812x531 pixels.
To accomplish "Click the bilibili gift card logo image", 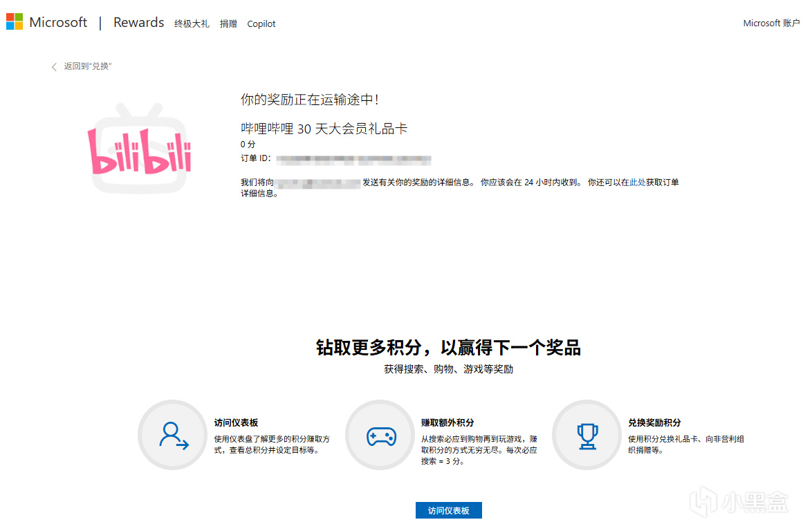I will pos(139,148).
